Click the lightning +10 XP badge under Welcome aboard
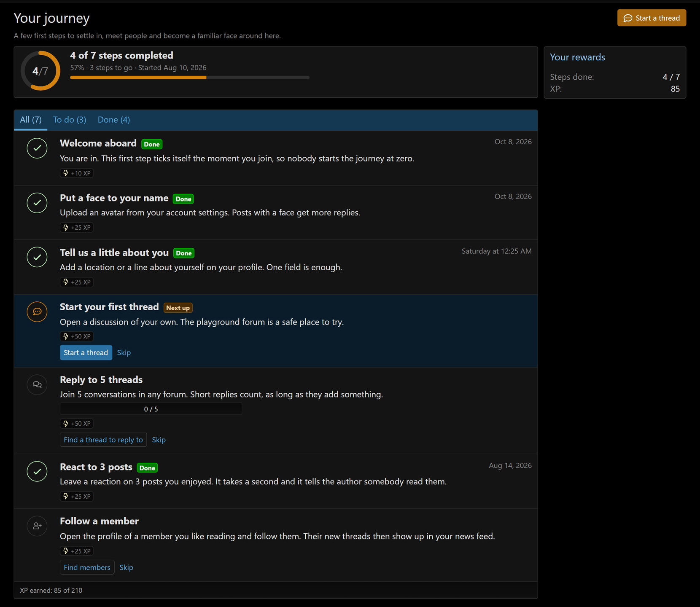 [x=77, y=173]
